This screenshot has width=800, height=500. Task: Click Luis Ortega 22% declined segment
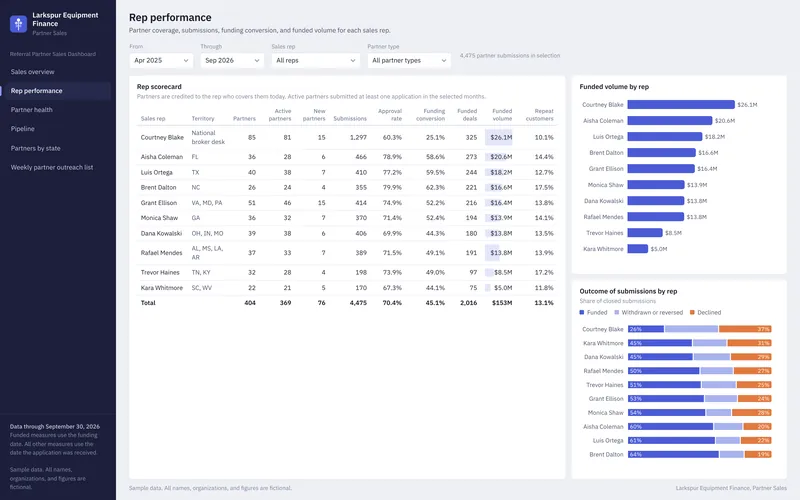pos(756,440)
